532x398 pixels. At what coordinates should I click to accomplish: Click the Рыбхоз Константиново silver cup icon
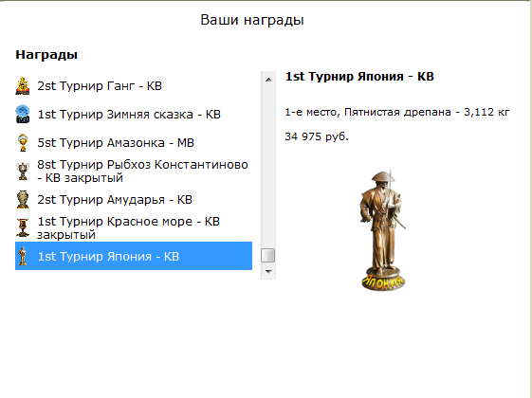click(23, 171)
